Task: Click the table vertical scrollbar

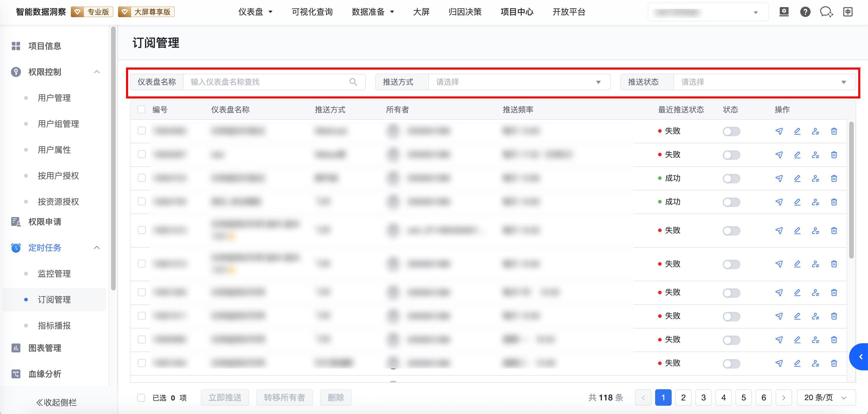Action: (851, 190)
